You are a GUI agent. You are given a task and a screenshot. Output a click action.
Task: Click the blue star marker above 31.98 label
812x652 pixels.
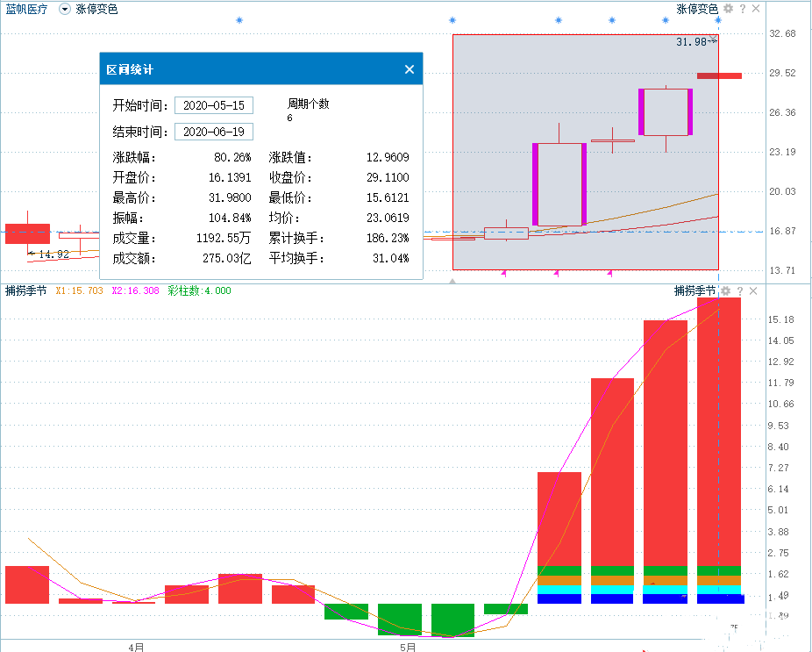pos(718,20)
